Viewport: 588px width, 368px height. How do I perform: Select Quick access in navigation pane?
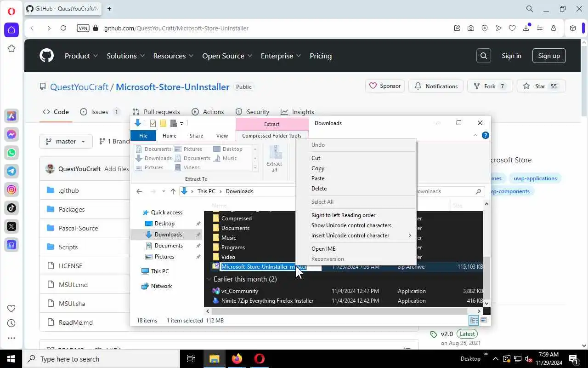tap(167, 213)
